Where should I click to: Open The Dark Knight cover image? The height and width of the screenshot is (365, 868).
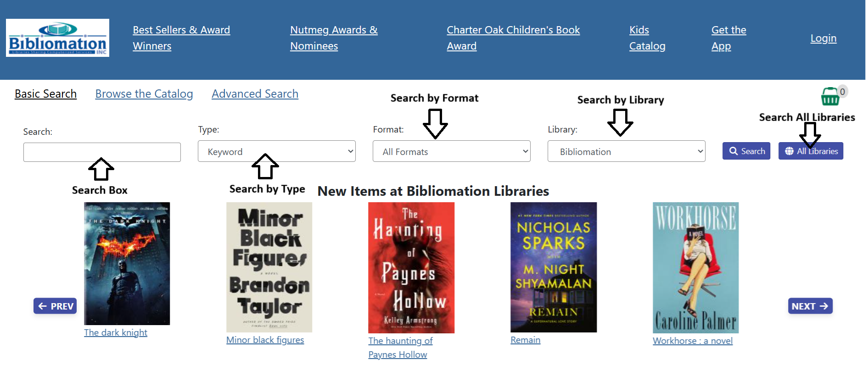127,264
